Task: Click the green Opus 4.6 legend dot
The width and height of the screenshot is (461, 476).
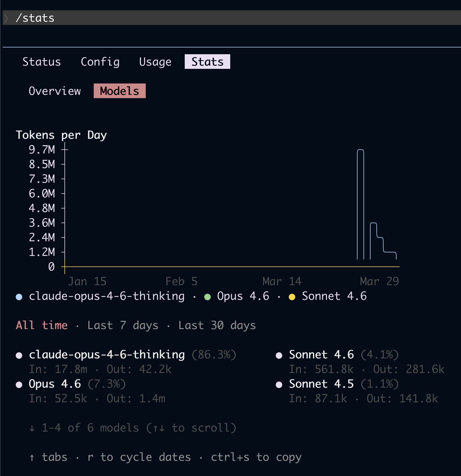Action: click(207, 297)
